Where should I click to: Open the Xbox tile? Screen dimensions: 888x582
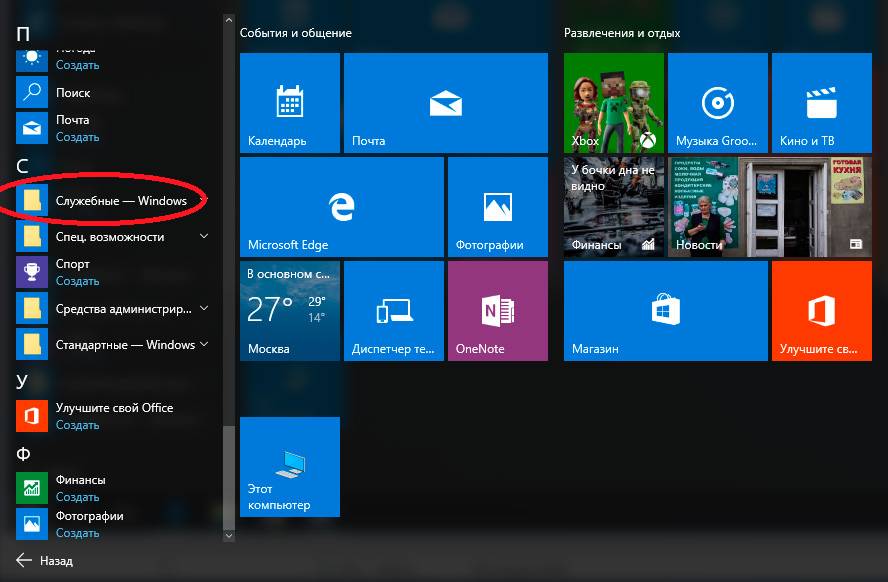pos(613,102)
